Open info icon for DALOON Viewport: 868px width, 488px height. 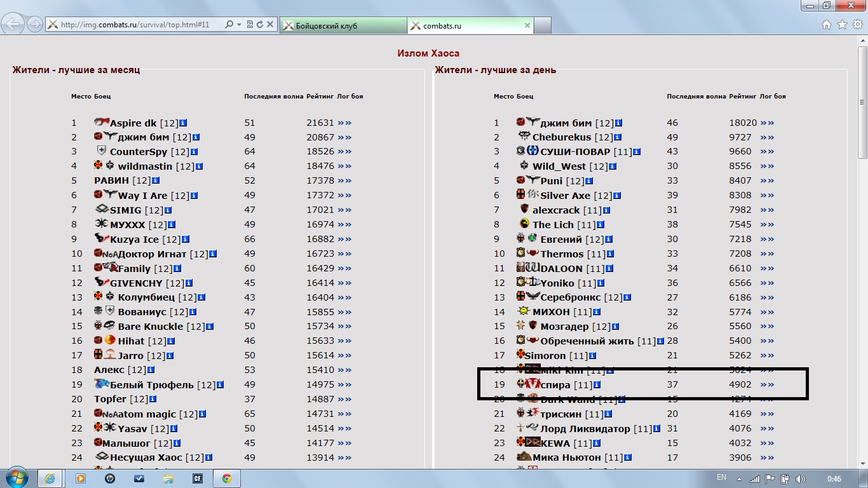[609, 269]
